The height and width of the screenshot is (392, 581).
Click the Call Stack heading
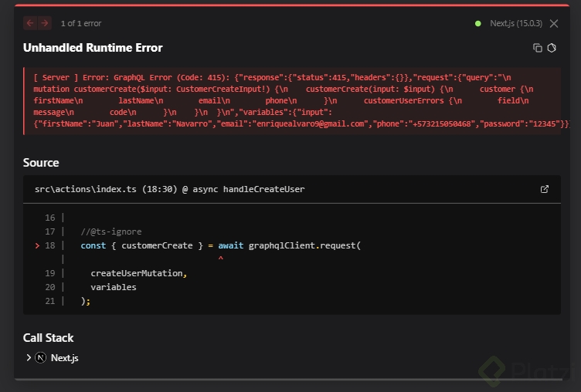49,338
